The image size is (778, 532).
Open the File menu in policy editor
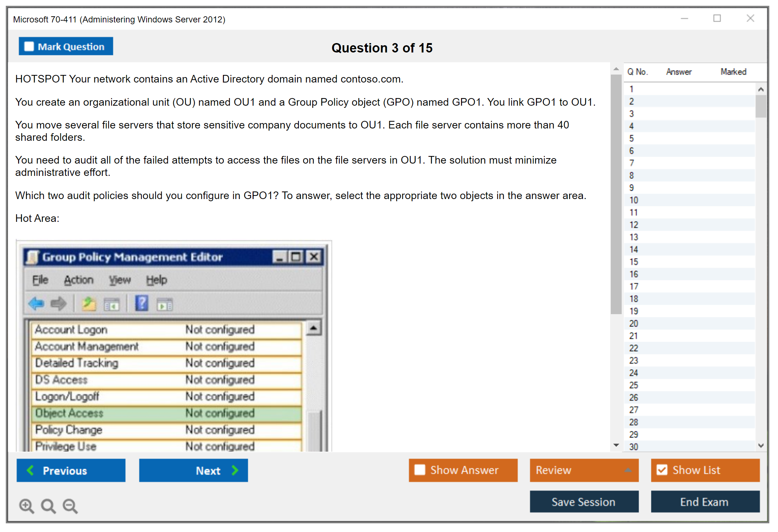40,280
